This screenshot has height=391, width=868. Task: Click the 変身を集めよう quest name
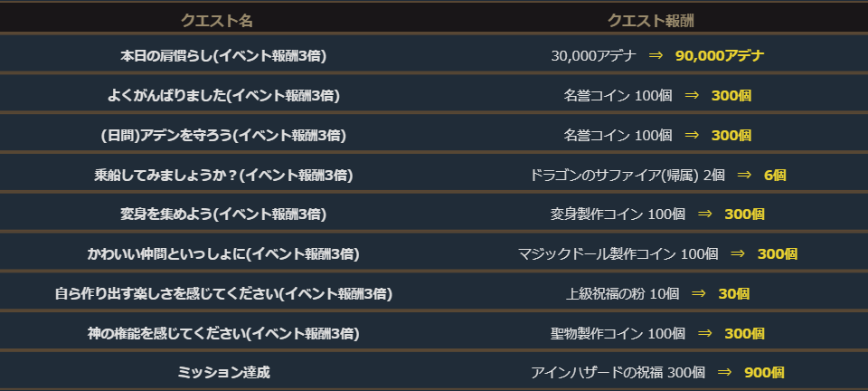click(x=222, y=215)
